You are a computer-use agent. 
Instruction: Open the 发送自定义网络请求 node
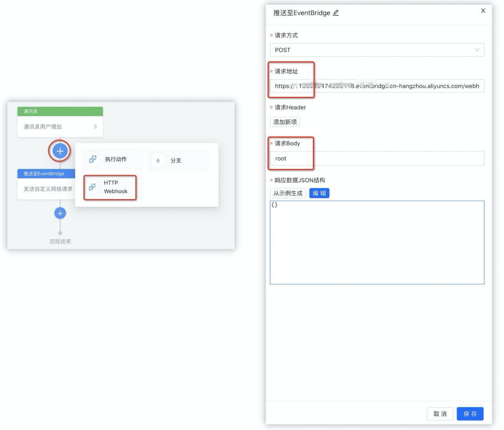click(46, 189)
